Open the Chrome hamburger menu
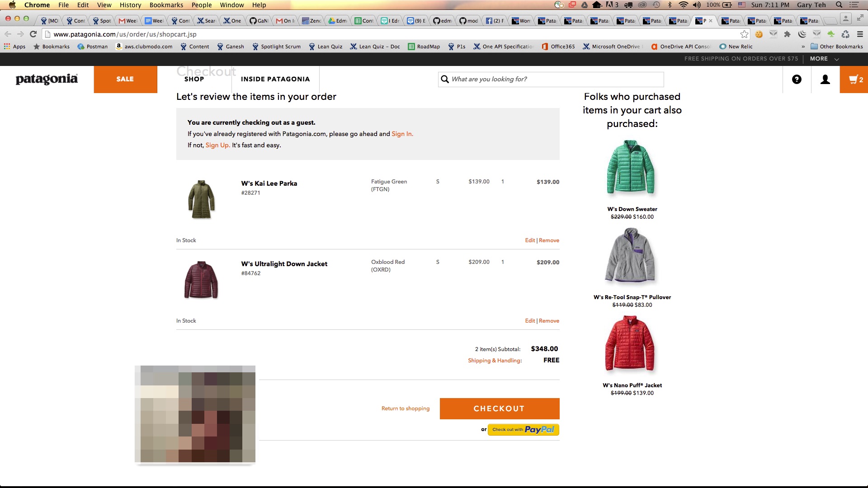Image resolution: width=868 pixels, height=488 pixels. tap(860, 34)
